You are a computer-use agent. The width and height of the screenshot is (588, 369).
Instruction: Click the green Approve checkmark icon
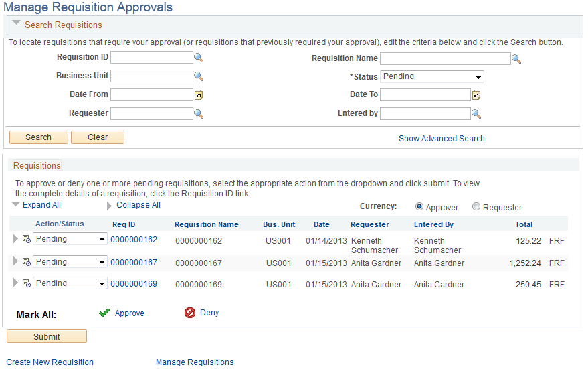pyautogui.click(x=104, y=313)
